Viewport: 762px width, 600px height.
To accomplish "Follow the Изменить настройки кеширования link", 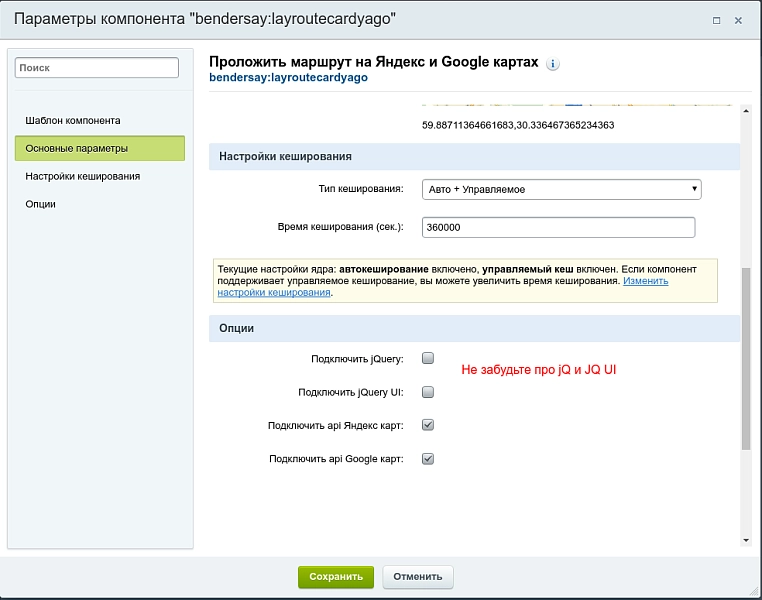I will (x=645, y=281).
